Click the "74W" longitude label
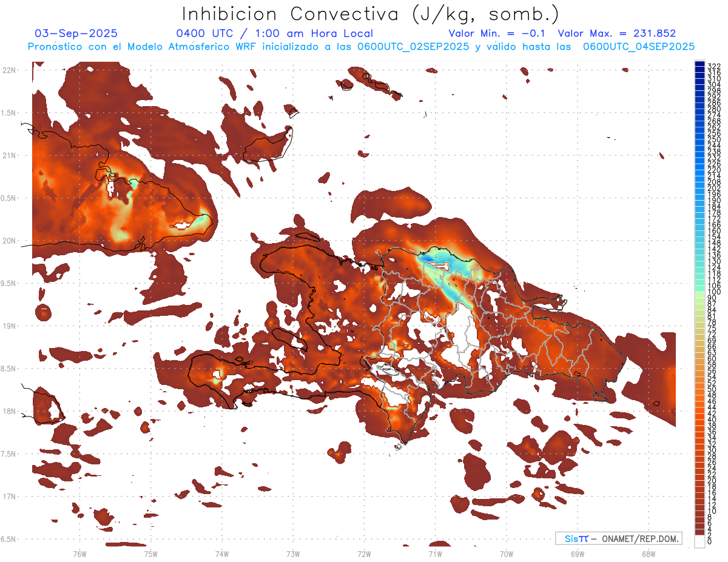This screenshot has width=728, height=562. pyautogui.click(x=221, y=554)
